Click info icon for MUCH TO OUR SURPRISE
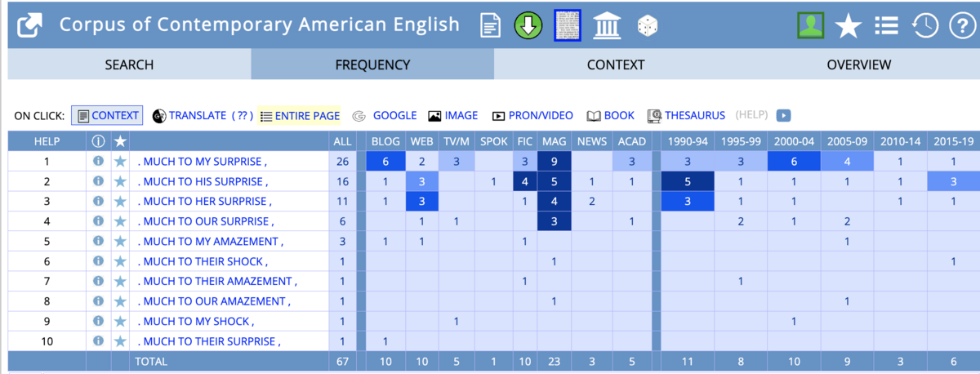The image size is (980, 374). coord(99,221)
